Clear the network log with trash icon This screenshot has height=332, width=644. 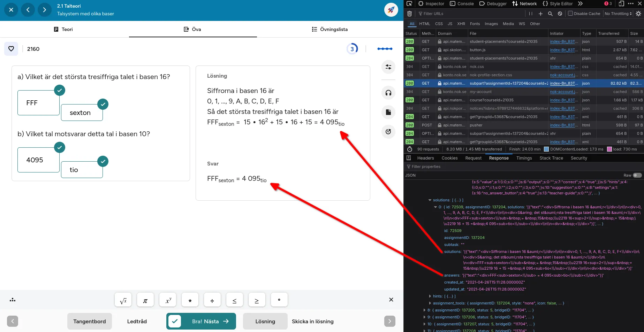pos(410,14)
